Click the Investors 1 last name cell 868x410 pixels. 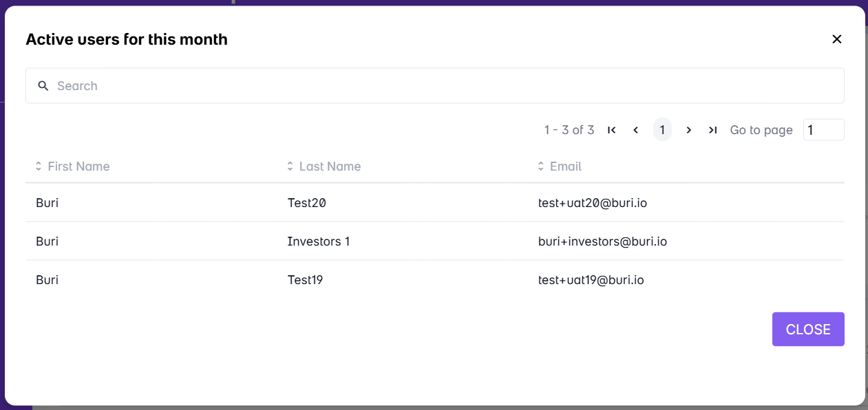(319, 241)
